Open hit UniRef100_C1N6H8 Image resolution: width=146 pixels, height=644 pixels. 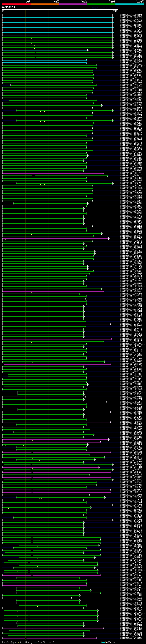click(131, 442)
